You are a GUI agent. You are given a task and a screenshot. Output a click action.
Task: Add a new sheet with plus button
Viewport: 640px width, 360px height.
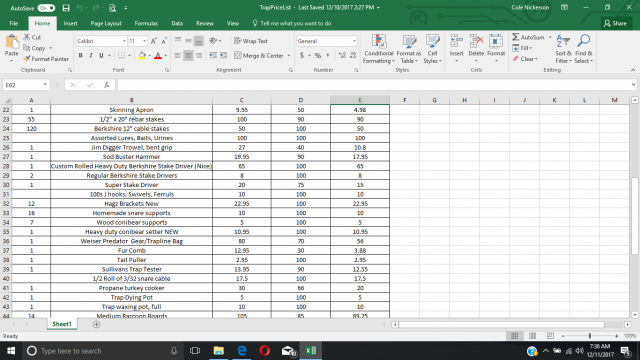(x=96, y=324)
